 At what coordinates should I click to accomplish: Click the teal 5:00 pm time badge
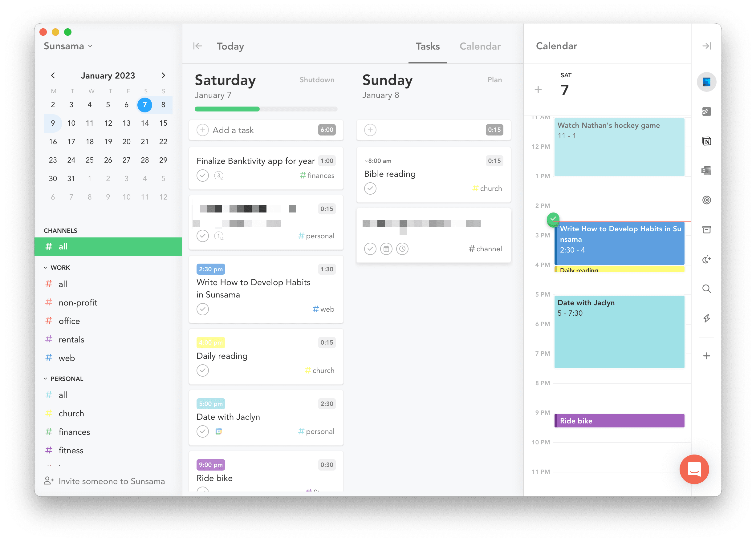point(211,404)
